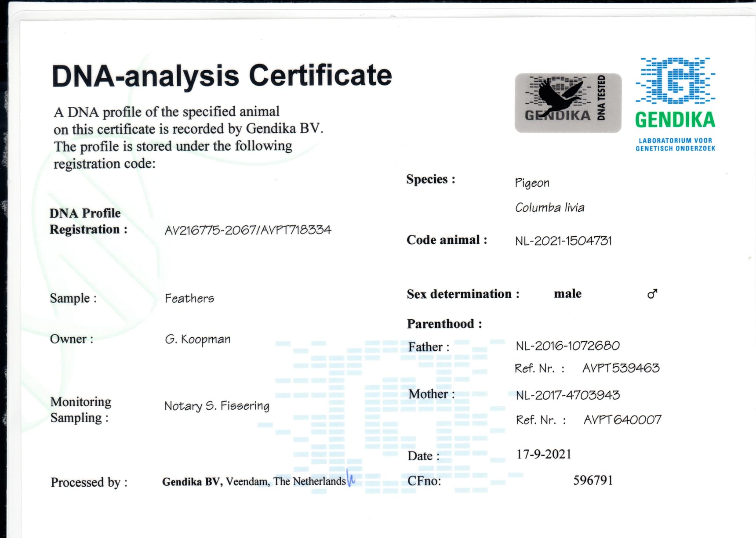Click the Gendika DNA Tested bird sticker
Viewport: 756px width, 538px height.
pyautogui.click(x=567, y=103)
